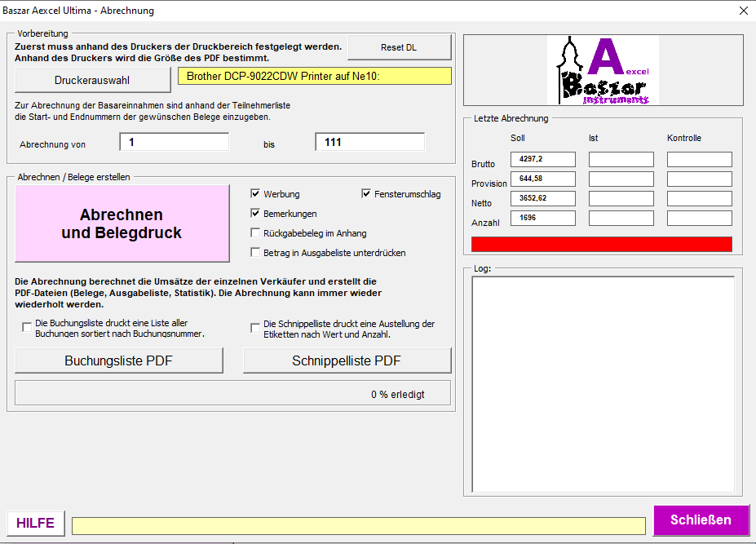Select the Anzahl Soll field 1696

pyautogui.click(x=543, y=218)
